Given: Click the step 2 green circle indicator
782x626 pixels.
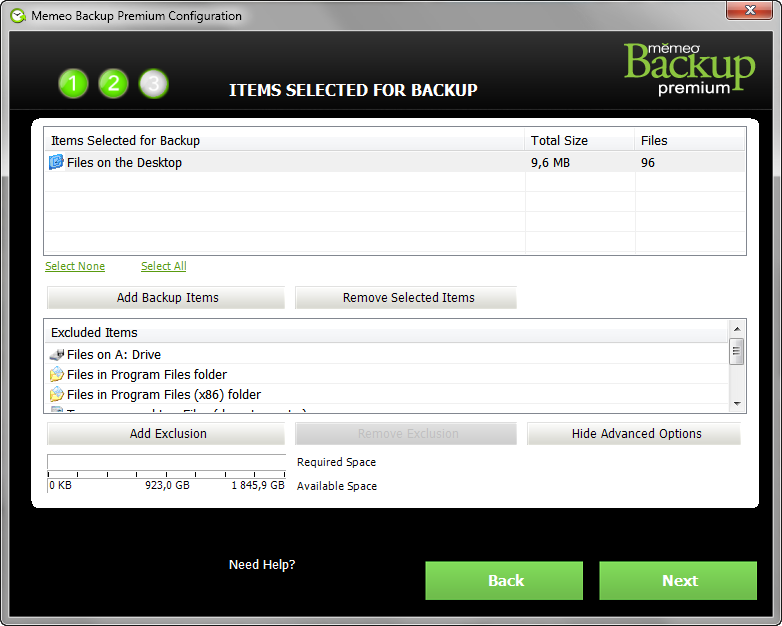Looking at the screenshot, I should pyautogui.click(x=113, y=83).
